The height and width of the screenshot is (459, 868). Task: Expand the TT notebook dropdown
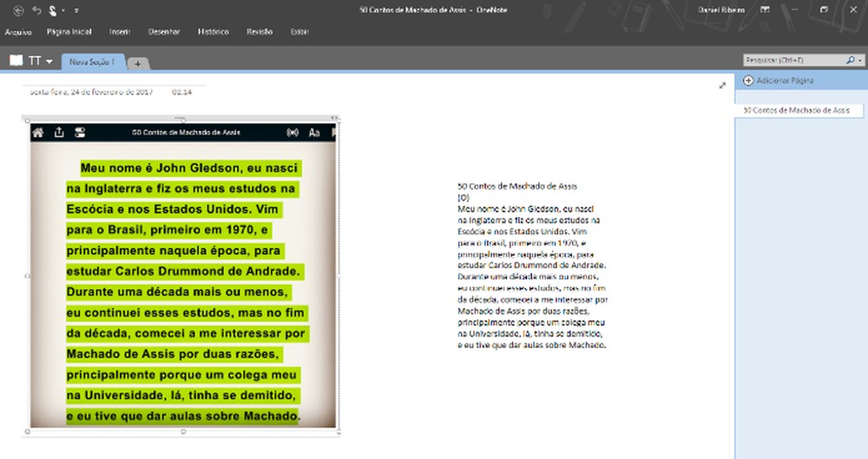[49, 62]
